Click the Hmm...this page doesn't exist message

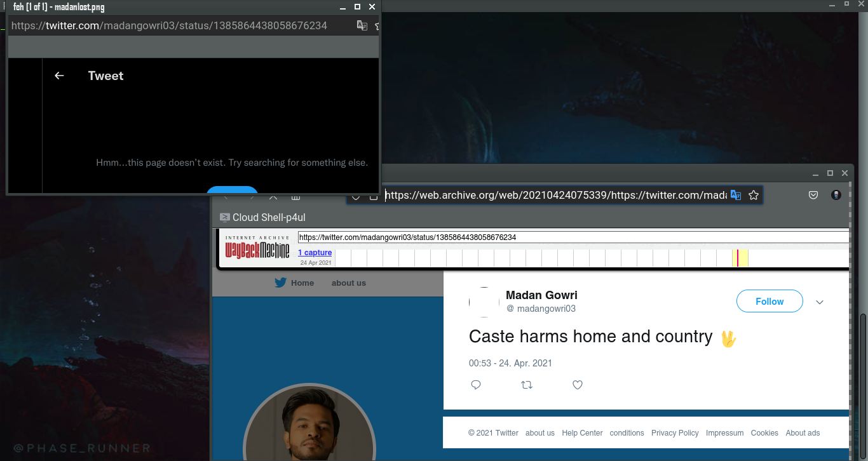(232, 163)
